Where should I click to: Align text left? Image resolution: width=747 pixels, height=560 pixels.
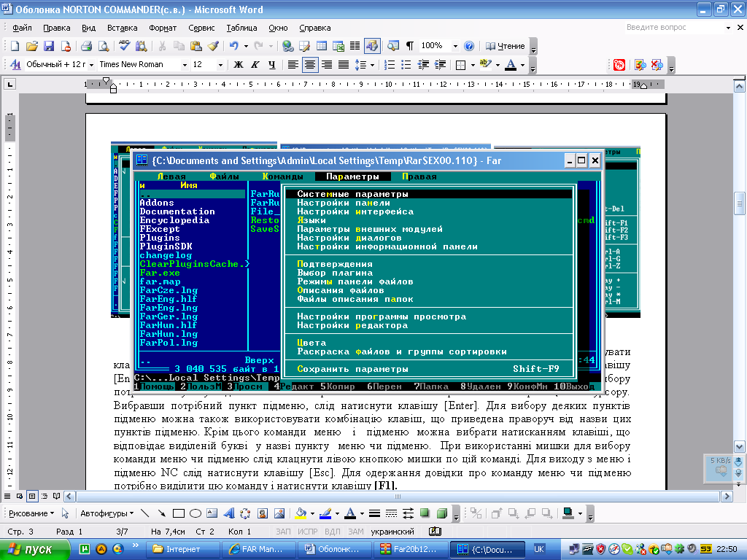coord(293,65)
